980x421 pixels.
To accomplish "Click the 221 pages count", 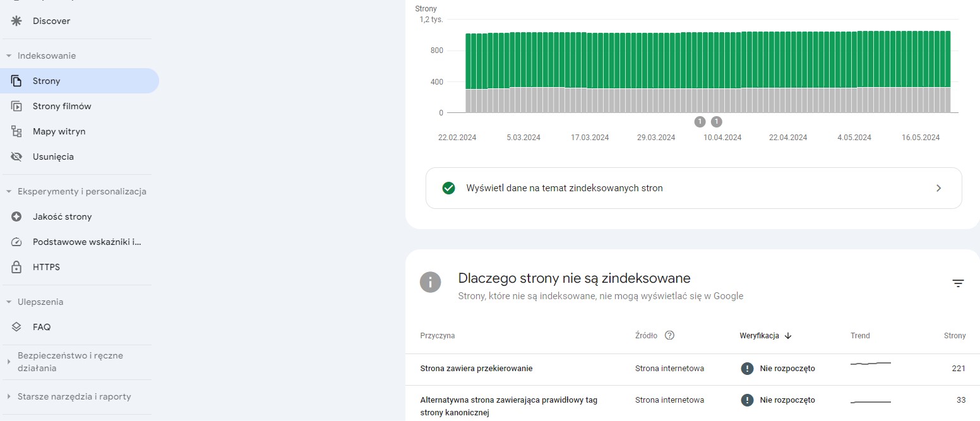I will point(959,369).
